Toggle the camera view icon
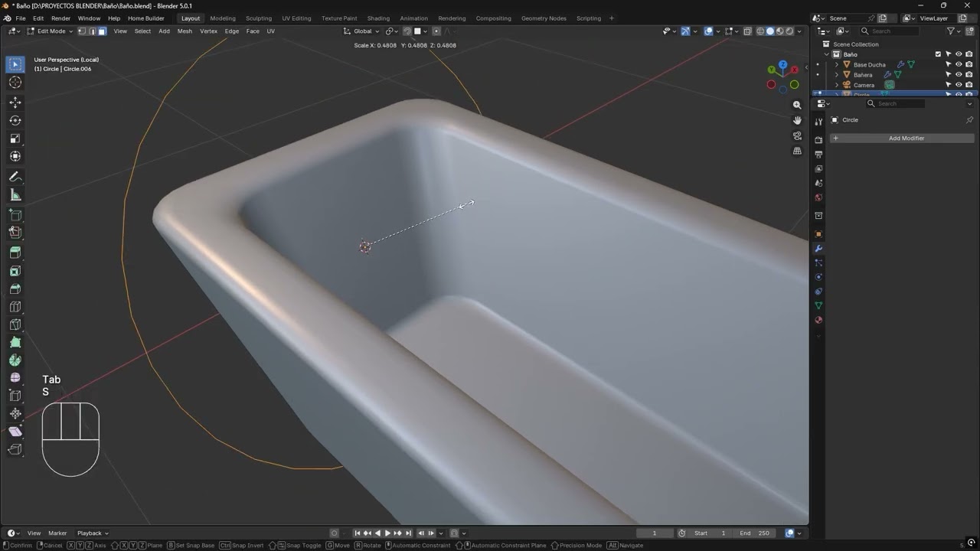 tap(797, 135)
